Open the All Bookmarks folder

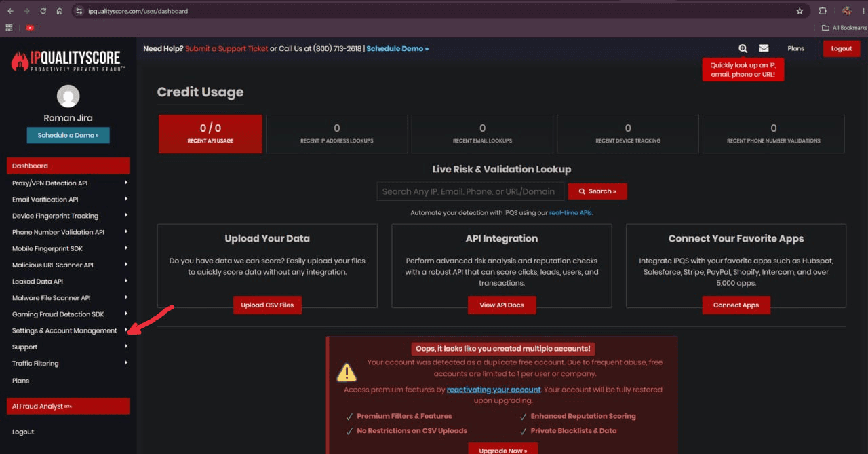(844, 28)
